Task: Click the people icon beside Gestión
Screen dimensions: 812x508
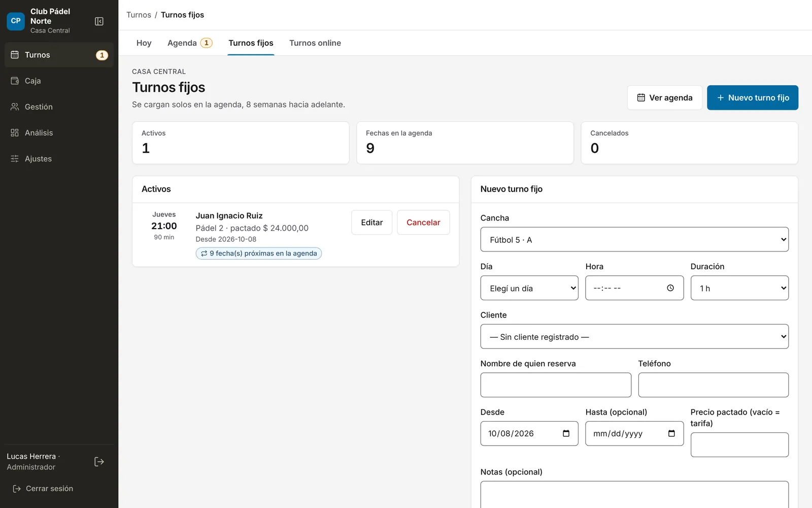Action: (15, 107)
